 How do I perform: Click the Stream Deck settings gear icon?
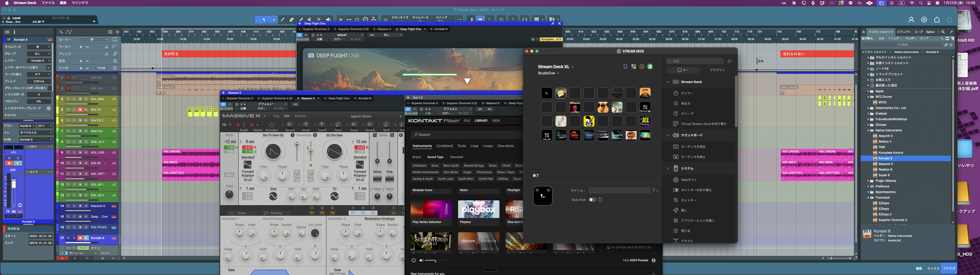[x=641, y=66]
